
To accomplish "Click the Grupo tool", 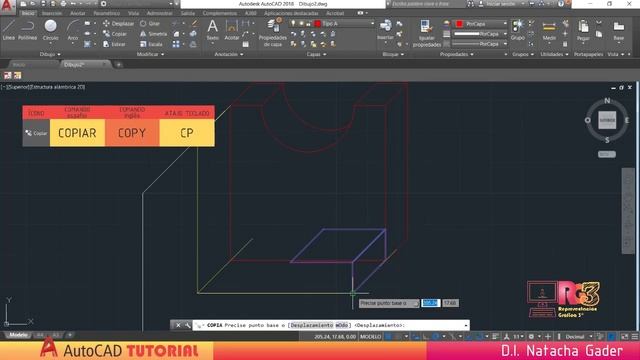I will click(x=518, y=29).
